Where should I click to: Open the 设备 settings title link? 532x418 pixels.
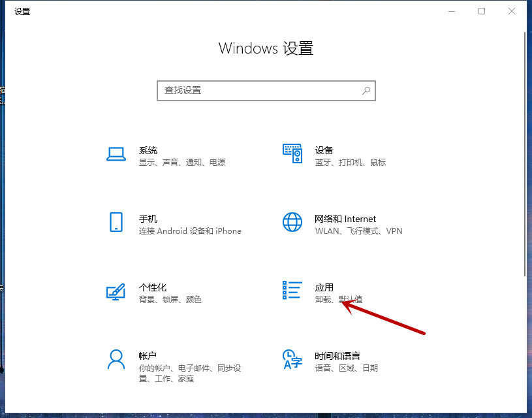click(324, 150)
